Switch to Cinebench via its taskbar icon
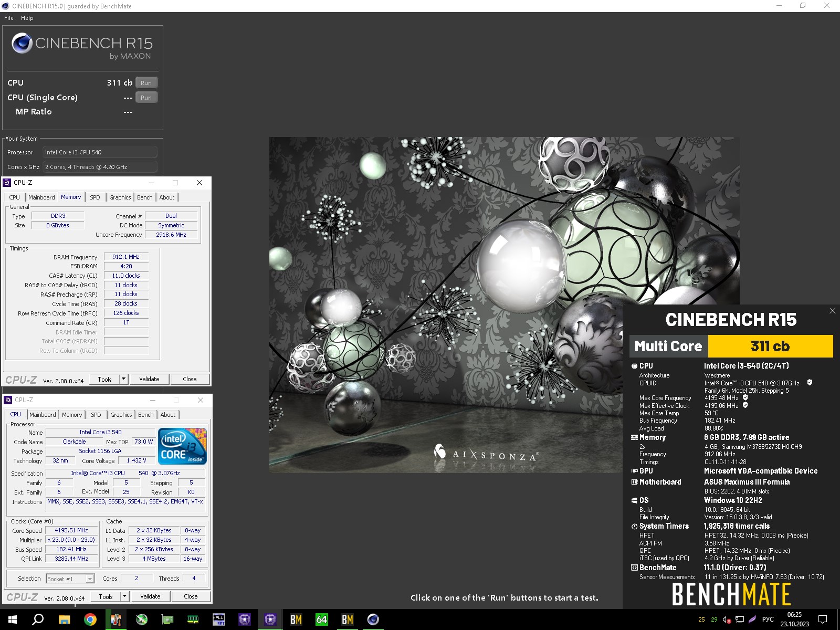The width and height of the screenshot is (840, 630). coord(373,619)
